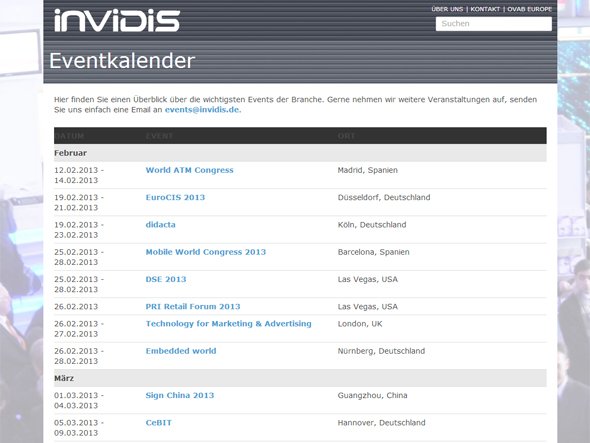
Task: Open Embedded world event link
Action: coord(181,351)
